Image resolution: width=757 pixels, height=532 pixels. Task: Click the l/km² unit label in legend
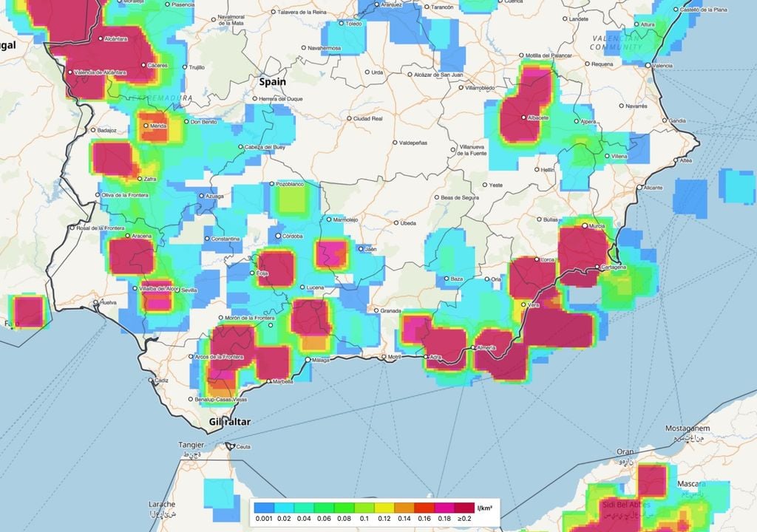pos(485,508)
